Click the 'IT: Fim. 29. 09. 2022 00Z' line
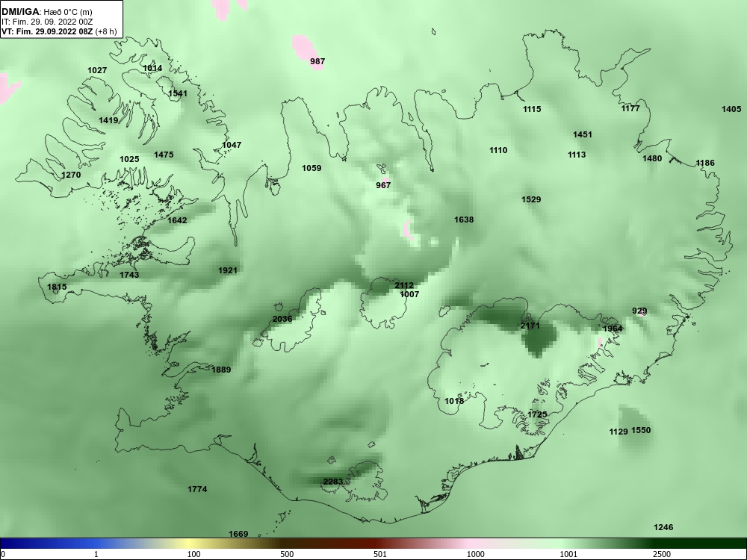The width and height of the screenshot is (747, 560). (46, 22)
